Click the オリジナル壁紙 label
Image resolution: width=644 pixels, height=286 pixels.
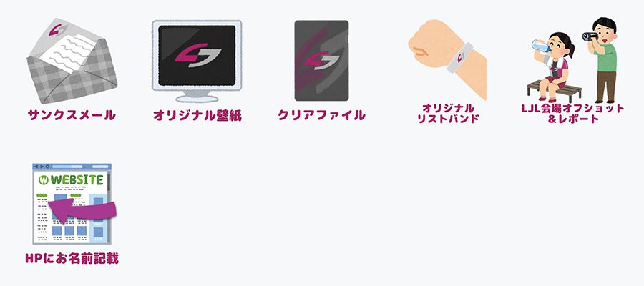[197, 116]
